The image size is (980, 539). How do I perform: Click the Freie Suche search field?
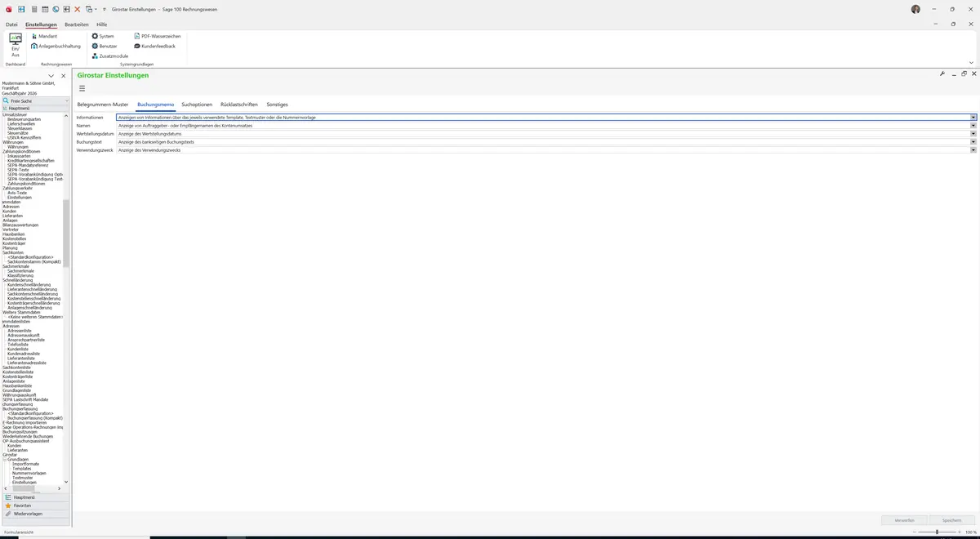coord(36,100)
